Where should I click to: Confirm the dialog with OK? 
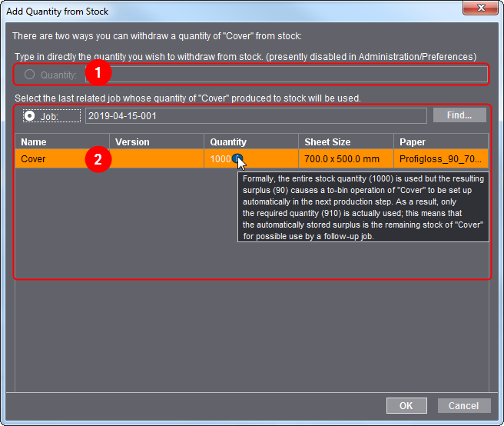coord(406,405)
